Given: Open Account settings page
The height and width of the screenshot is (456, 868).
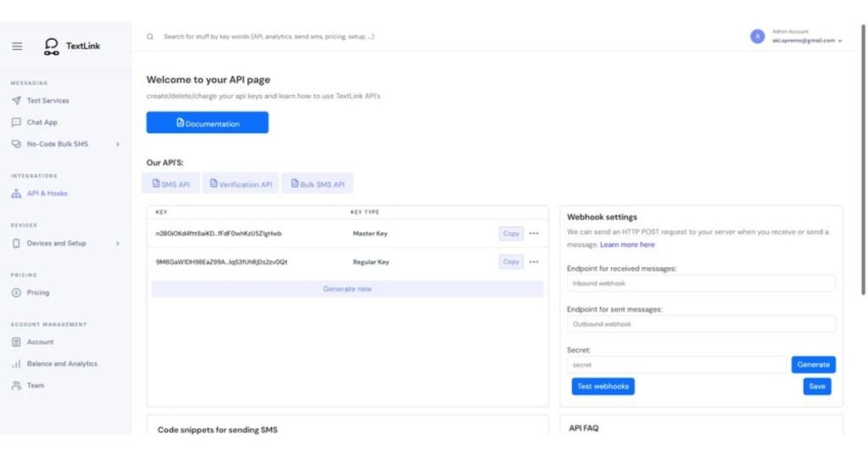Looking at the screenshot, I should pyautogui.click(x=41, y=342).
